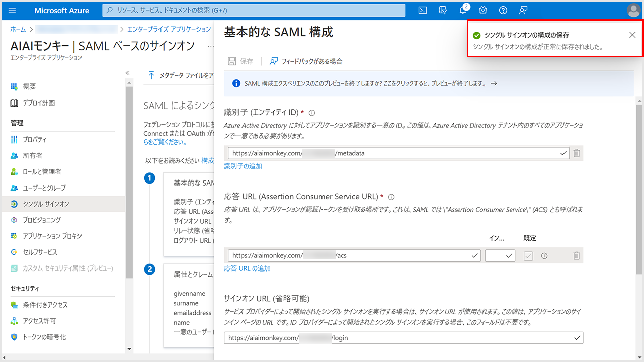Image resolution: width=644 pixels, height=362 pixels.
Task: Toggle the 既定 checkbox for reply URL
Action: click(x=528, y=256)
